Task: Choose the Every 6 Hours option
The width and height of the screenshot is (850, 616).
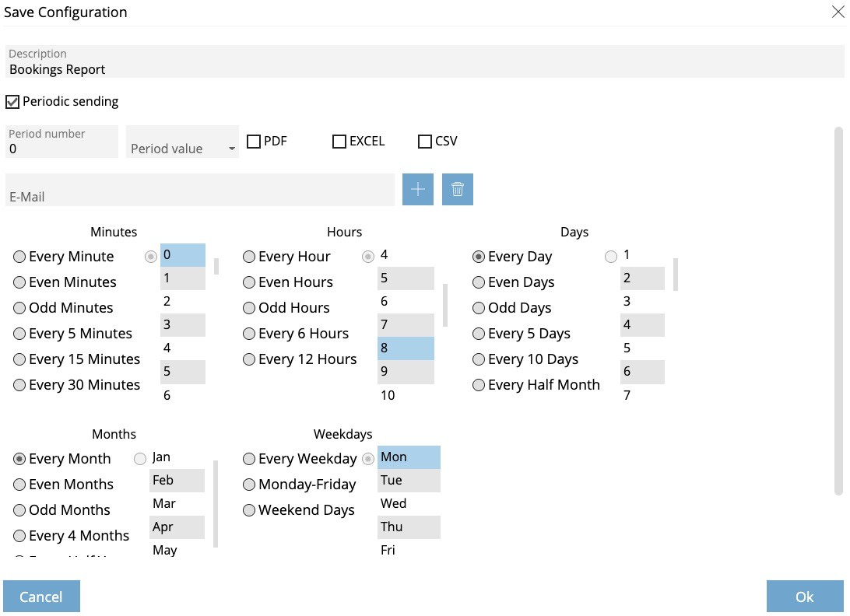Action: [250, 334]
